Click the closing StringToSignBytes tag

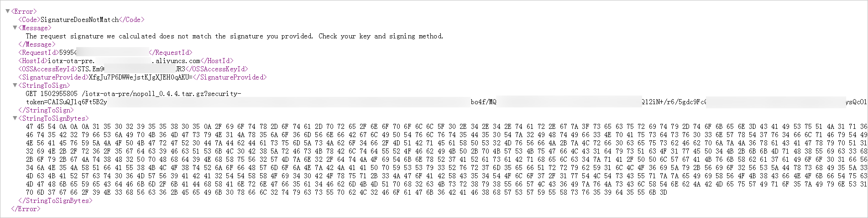[55, 201]
